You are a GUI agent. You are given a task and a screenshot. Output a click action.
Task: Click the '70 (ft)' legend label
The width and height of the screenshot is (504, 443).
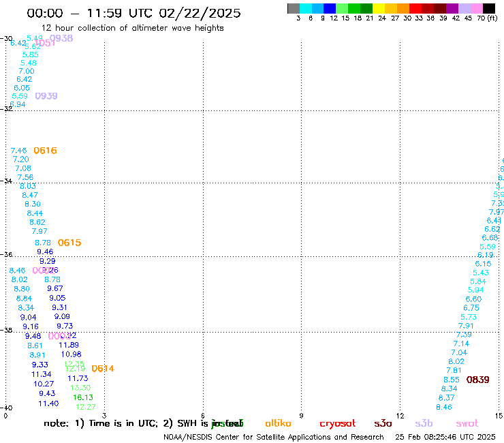pyautogui.click(x=487, y=18)
